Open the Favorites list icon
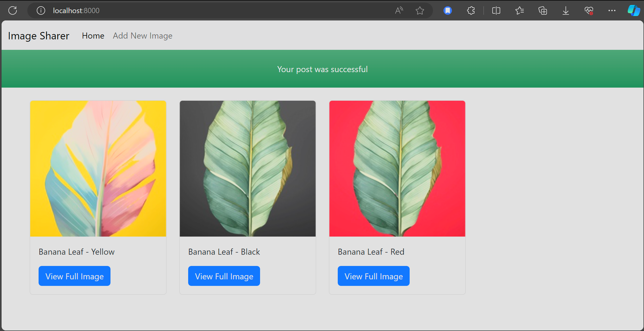 [520, 10]
